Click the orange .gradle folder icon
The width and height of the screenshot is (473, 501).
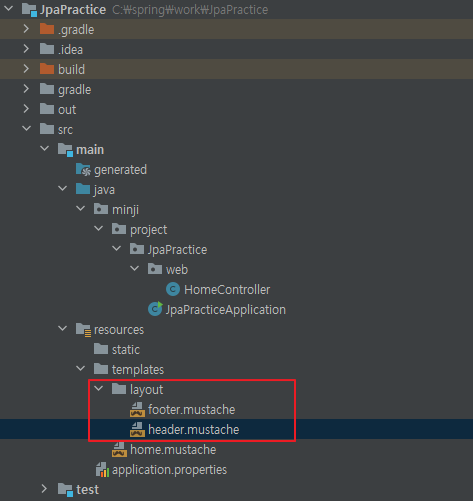coord(47,29)
